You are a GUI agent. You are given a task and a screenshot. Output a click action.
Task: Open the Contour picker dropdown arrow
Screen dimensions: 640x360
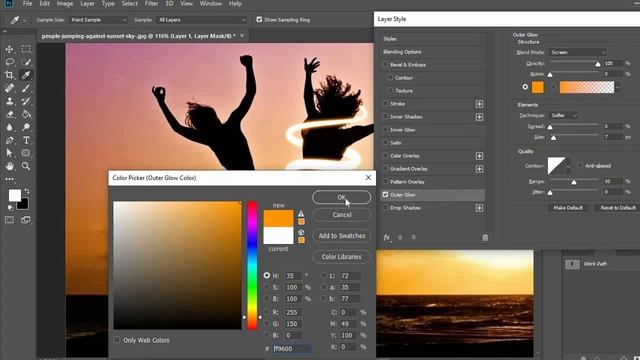568,166
